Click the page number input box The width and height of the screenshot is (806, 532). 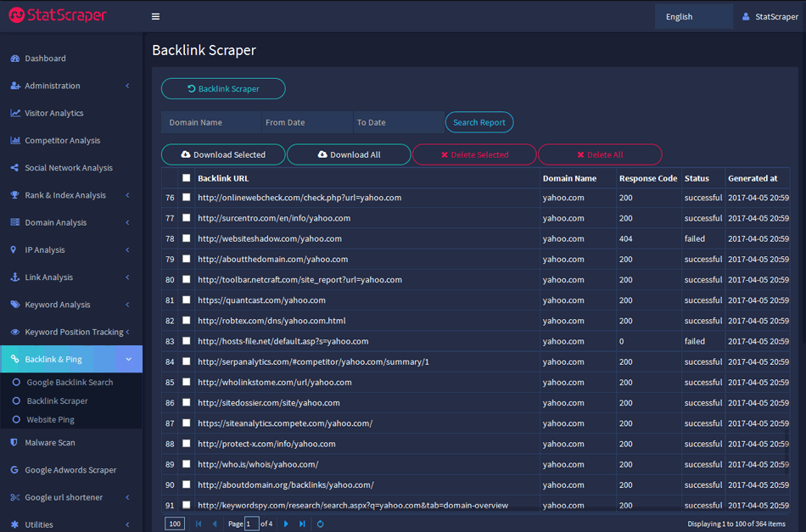pyautogui.click(x=251, y=524)
